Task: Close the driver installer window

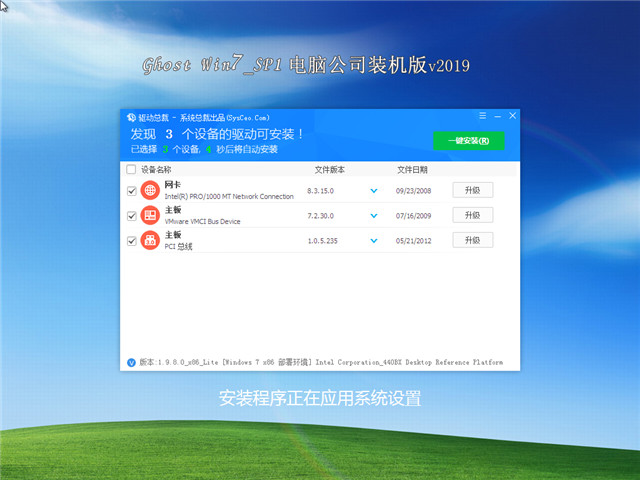Action: (x=512, y=117)
